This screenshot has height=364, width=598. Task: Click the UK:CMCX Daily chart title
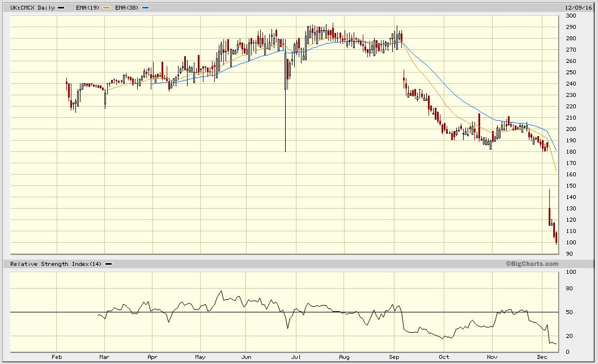(32, 7)
